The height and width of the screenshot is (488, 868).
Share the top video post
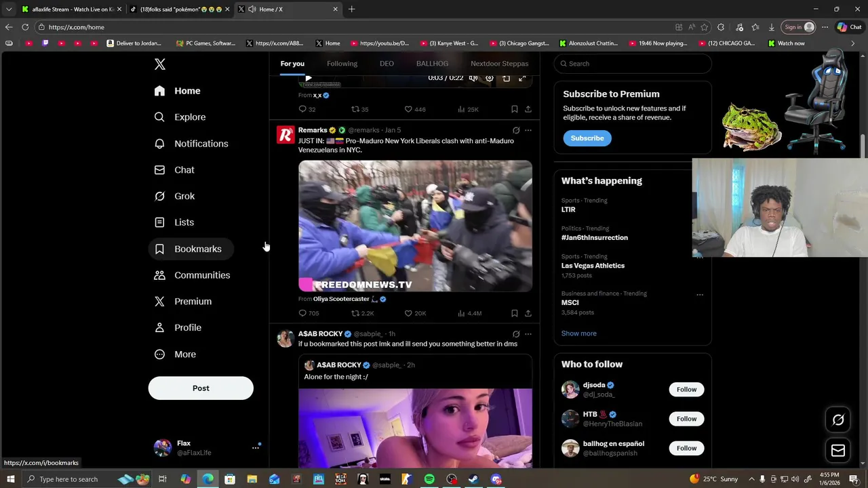(528, 109)
